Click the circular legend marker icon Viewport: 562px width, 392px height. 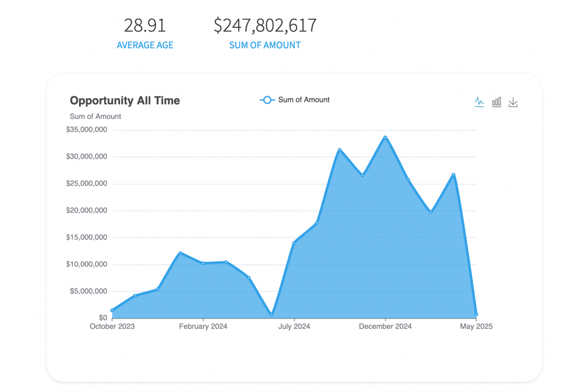267,100
